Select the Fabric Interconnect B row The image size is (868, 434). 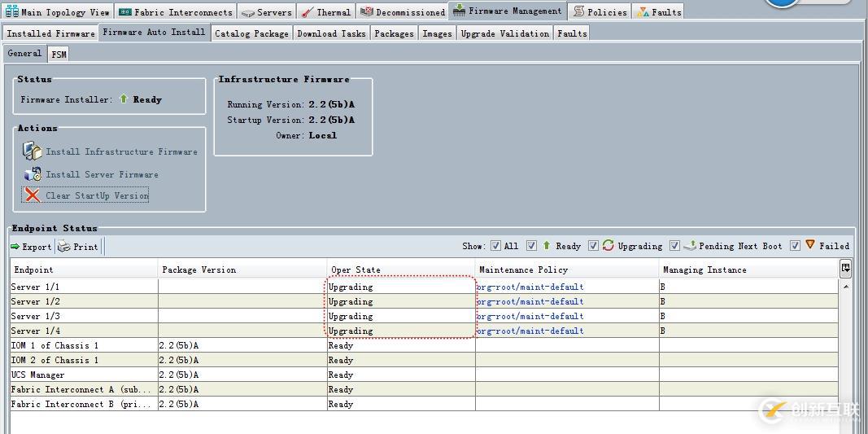(424, 404)
